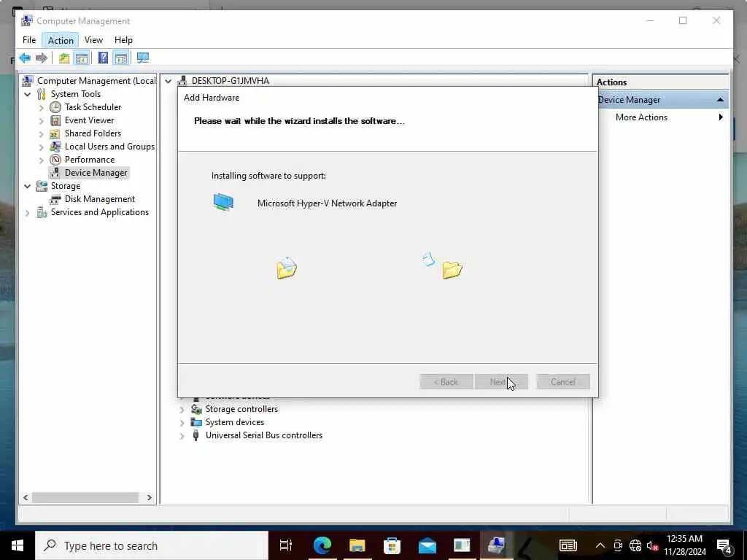
Task: Expand Local Users and Groups node
Action: pyautogui.click(x=42, y=147)
